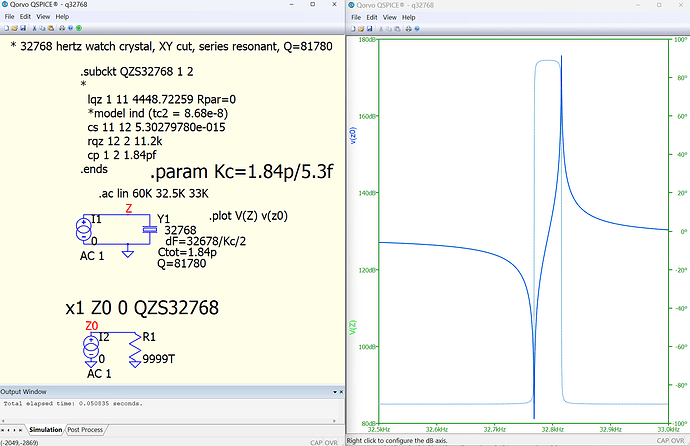The image size is (690, 446).
Task: Save schematic with left window disk icon
Action: [x=23, y=28]
